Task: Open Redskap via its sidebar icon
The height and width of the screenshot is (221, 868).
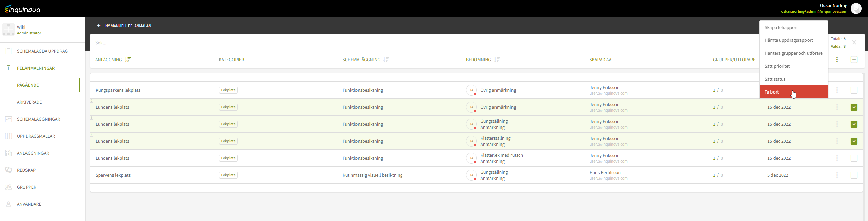Action: coord(8,170)
